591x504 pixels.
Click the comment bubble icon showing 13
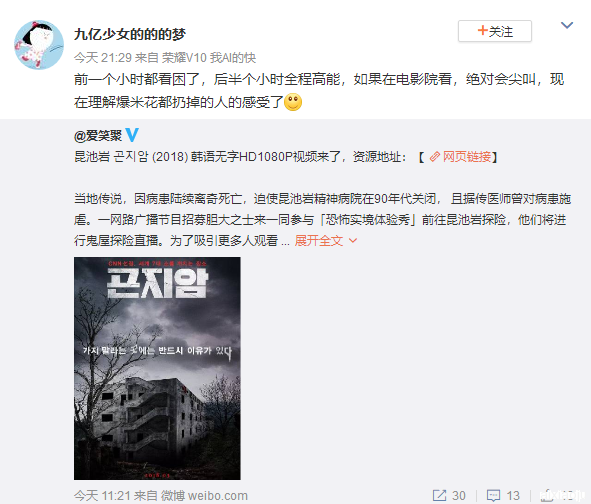(x=493, y=495)
